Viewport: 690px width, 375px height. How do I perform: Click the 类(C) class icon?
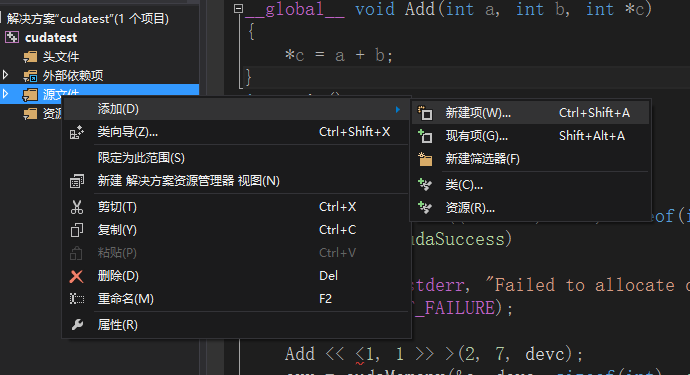click(x=425, y=185)
